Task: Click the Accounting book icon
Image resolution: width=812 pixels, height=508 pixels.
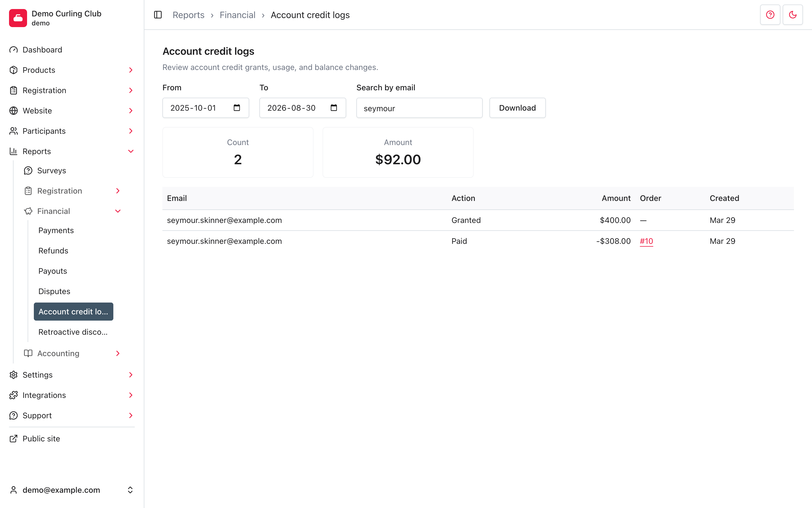Action: click(28, 353)
